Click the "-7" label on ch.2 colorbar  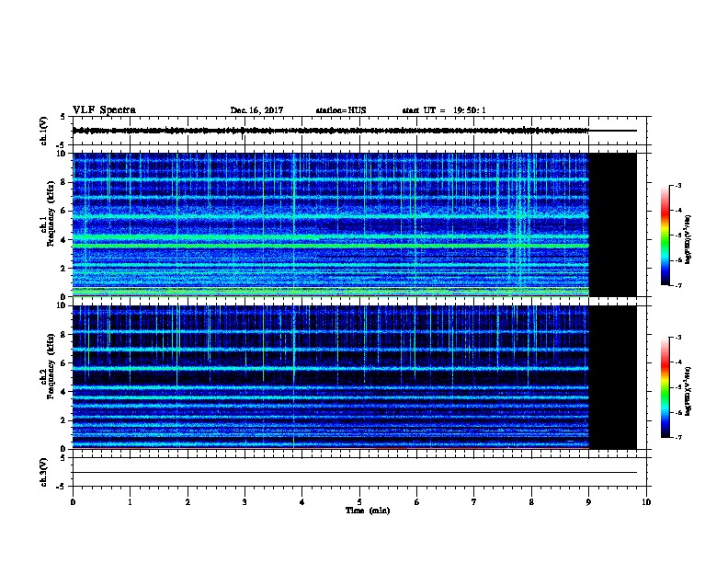(677, 437)
